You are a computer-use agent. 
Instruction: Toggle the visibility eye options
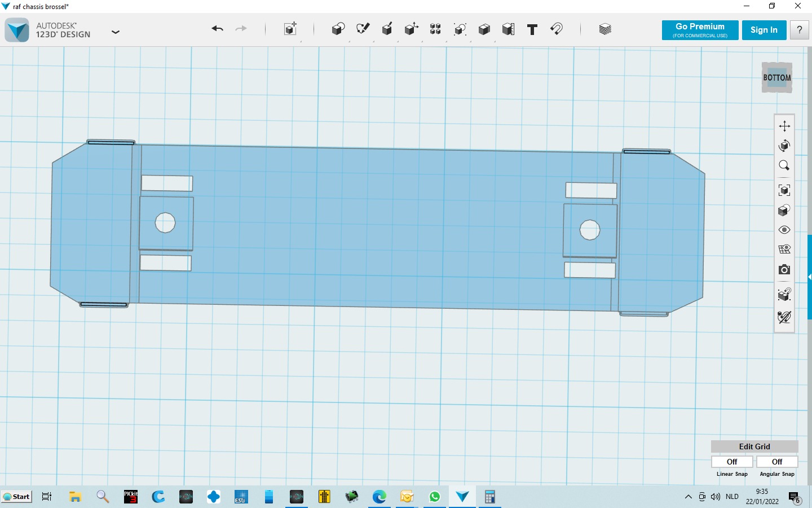pyautogui.click(x=784, y=230)
